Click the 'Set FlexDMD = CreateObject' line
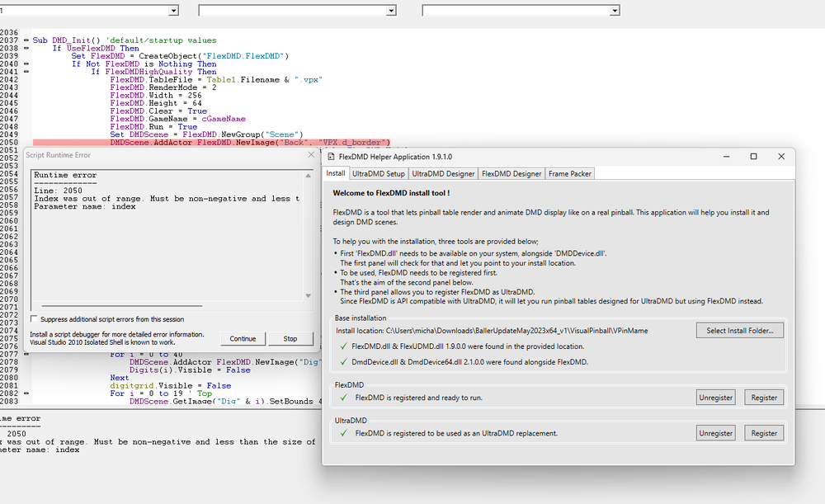Viewport: 825px width, 504px height. click(x=180, y=56)
